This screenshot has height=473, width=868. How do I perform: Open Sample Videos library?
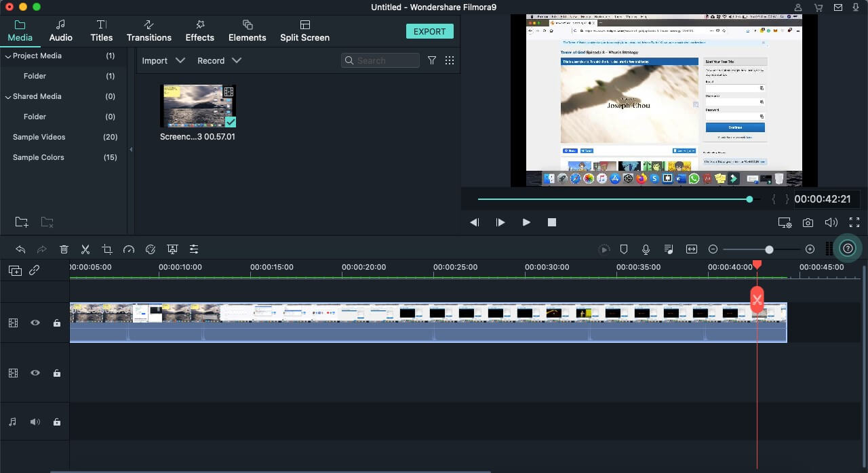[39, 137]
